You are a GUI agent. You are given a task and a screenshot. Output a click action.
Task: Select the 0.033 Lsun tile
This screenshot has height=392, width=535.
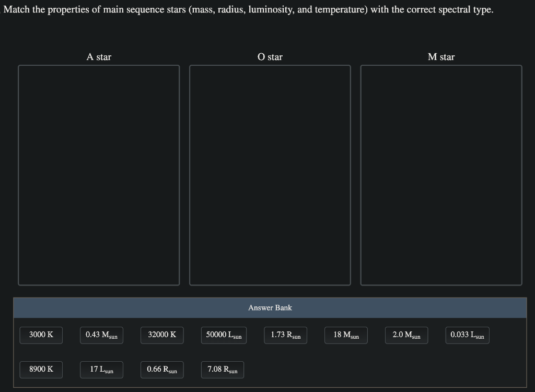pyautogui.click(x=467, y=335)
